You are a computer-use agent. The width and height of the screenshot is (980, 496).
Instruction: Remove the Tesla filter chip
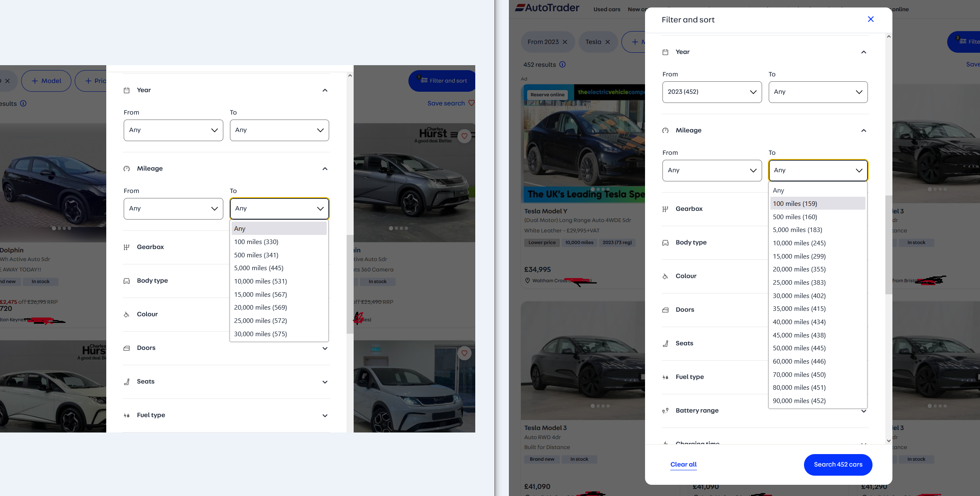coord(608,42)
